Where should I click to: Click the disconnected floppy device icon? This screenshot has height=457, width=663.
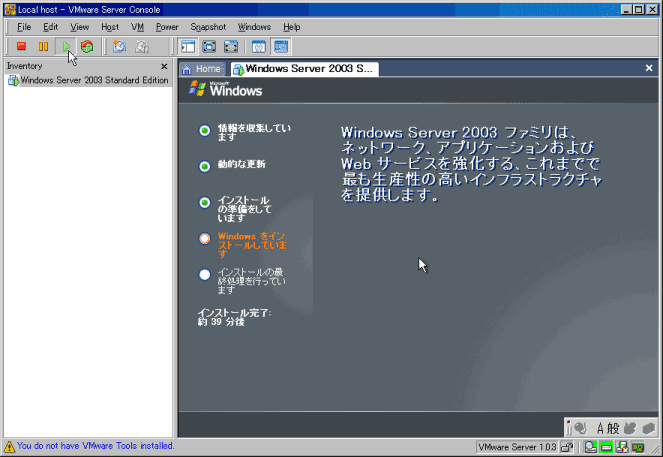[622, 447]
